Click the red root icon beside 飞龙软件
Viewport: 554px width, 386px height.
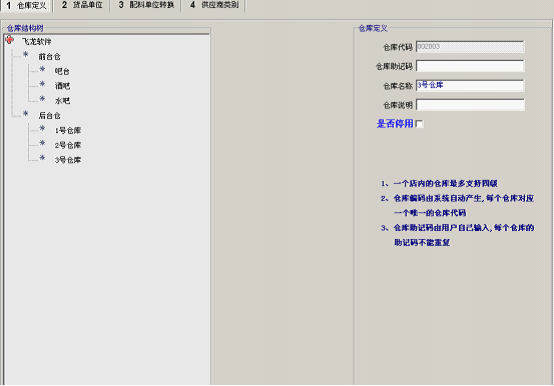click(x=10, y=40)
